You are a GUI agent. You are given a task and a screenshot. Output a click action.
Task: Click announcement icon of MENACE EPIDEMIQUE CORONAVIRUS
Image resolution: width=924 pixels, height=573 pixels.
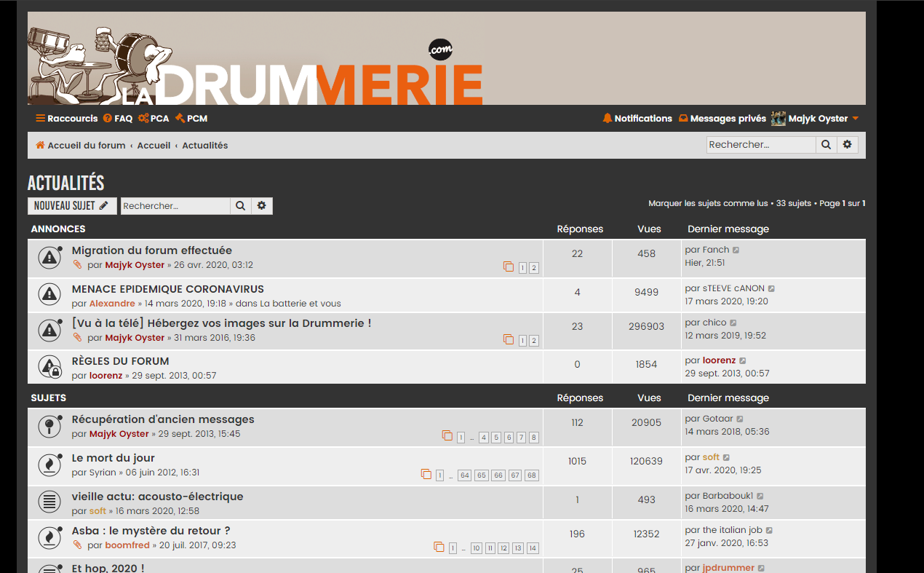[49, 295]
